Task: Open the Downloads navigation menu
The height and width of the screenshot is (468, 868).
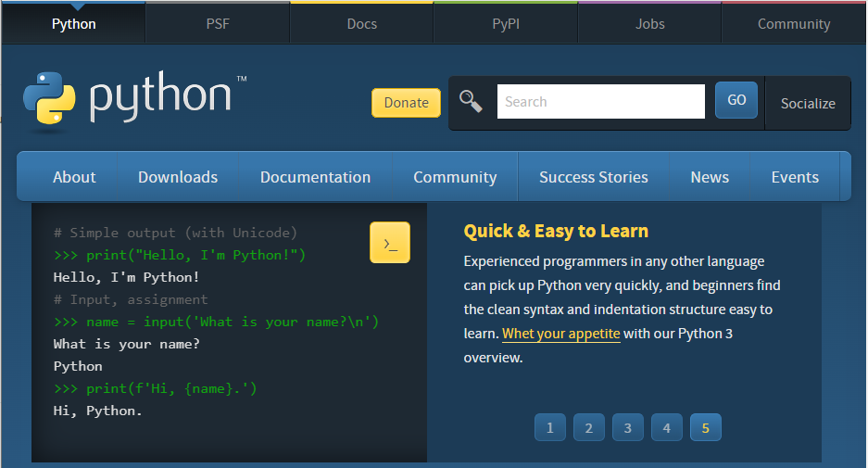Action: coord(178,177)
